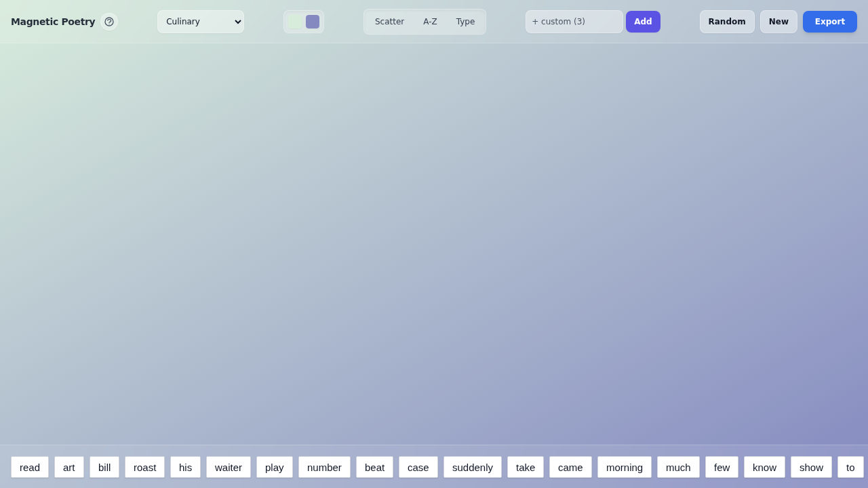
Task: Click the purple Add button
Action: 643,22
